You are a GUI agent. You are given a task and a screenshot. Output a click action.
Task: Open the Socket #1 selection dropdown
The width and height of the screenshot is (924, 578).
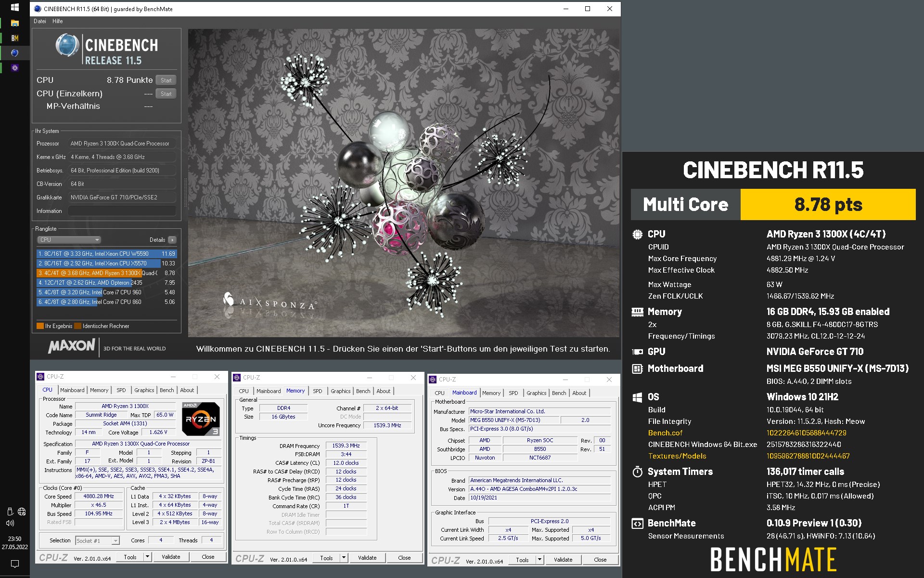pos(97,541)
